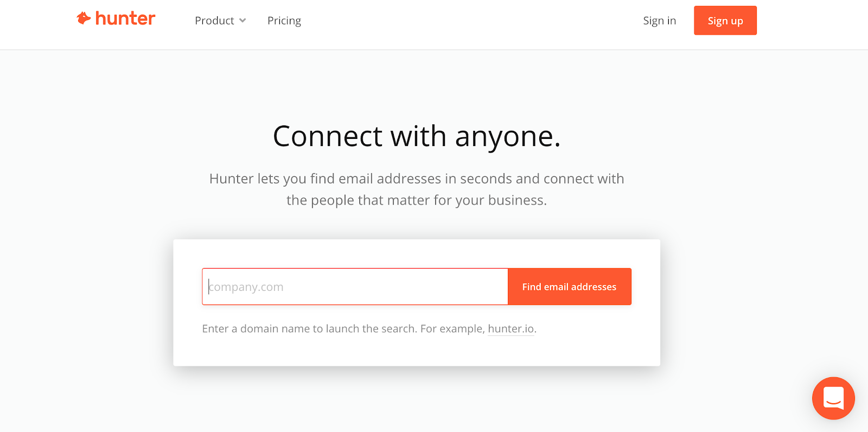Click the word "Connect" in the headline
This screenshot has width=868, height=432.
pos(328,136)
